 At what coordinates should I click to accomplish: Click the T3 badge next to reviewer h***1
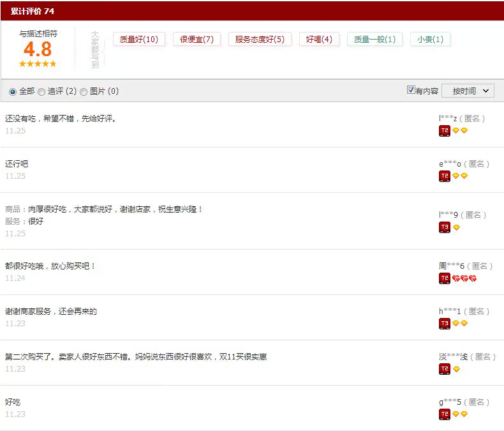click(x=445, y=324)
